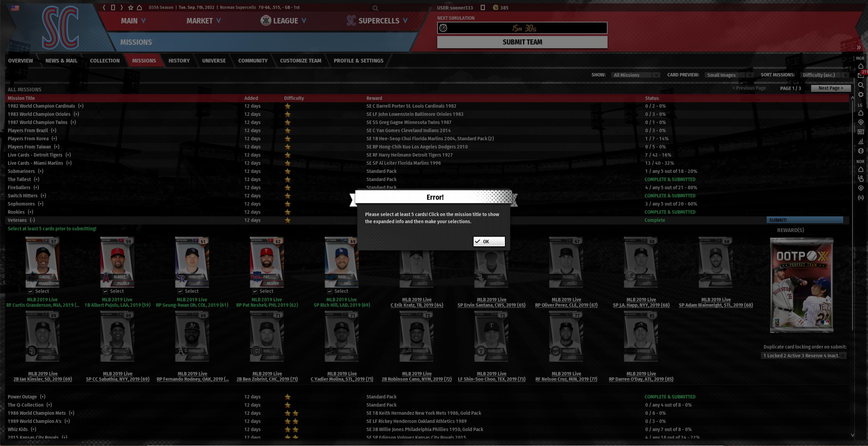The image size is (868, 446).
Task: Uncheck Select for Curtis Granderson card
Action: tap(31, 291)
